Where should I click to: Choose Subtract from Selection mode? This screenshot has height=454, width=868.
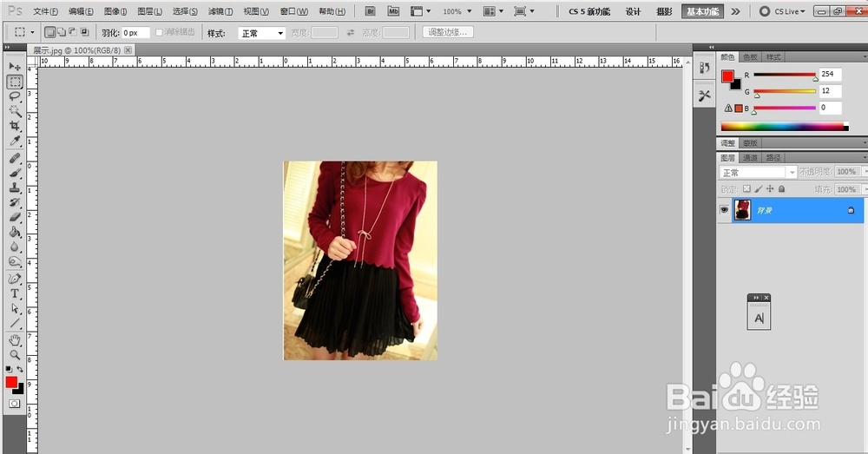coord(73,33)
